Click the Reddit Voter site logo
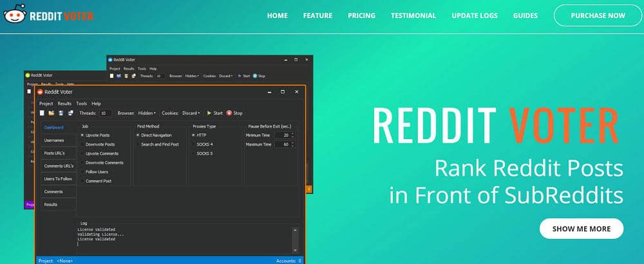The width and height of the screenshot is (644, 264). pos(49,15)
